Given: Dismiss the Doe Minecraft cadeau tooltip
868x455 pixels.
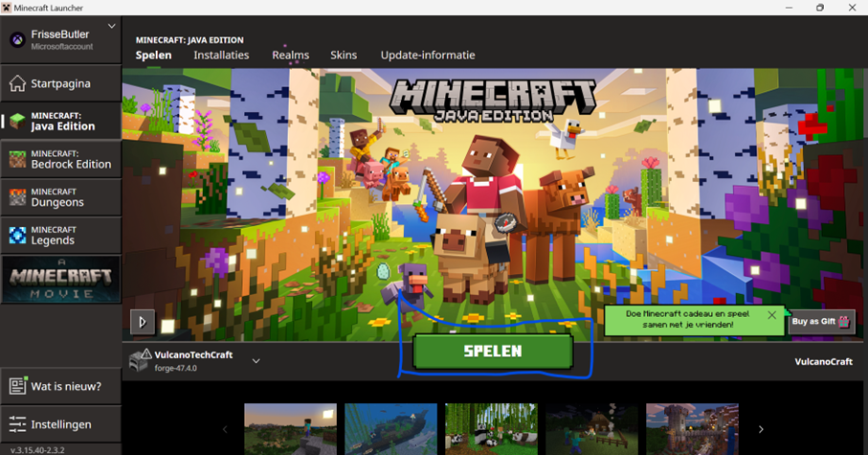Looking at the screenshot, I should coord(771,315).
